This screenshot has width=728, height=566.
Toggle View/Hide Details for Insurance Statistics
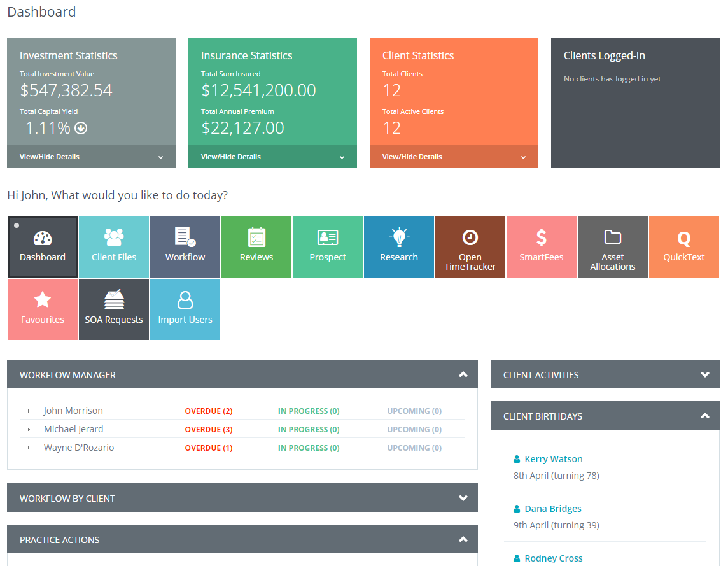tap(272, 157)
